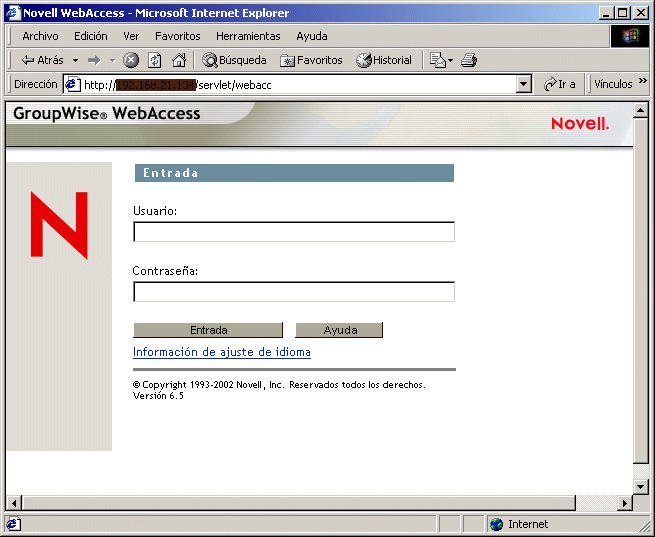Image resolution: width=655 pixels, height=537 pixels.
Task: Open the Ver menu
Action: coord(131,36)
